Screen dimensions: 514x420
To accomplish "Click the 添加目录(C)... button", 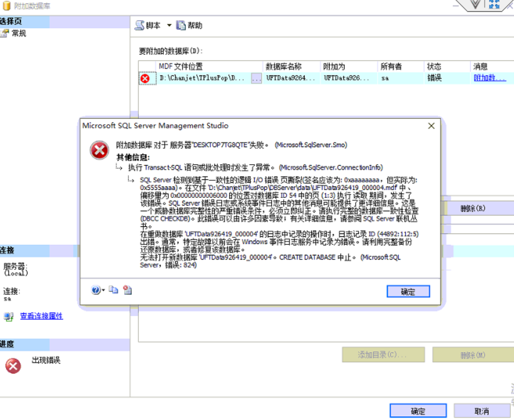I will pyautogui.click(x=383, y=355).
